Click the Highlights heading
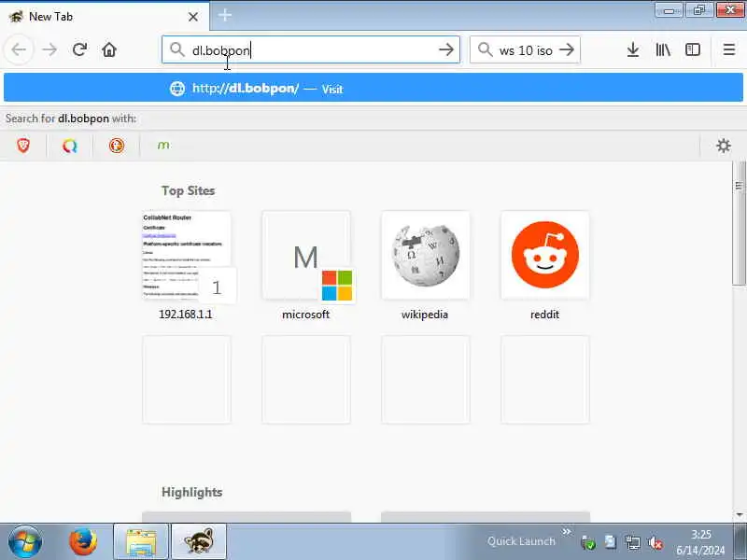The height and width of the screenshot is (560, 747). tap(192, 492)
